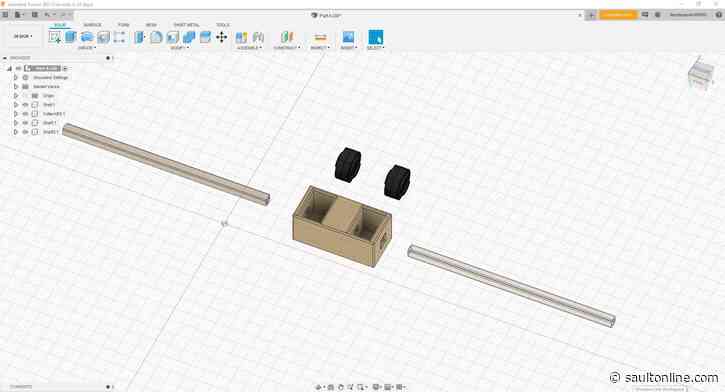Open the Create dropdown menu

pyautogui.click(x=86, y=48)
